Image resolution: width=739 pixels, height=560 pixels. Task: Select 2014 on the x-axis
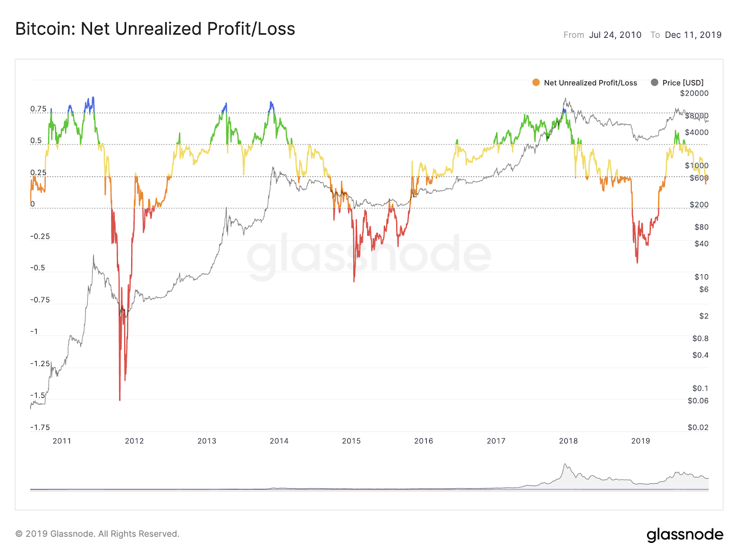click(x=279, y=441)
